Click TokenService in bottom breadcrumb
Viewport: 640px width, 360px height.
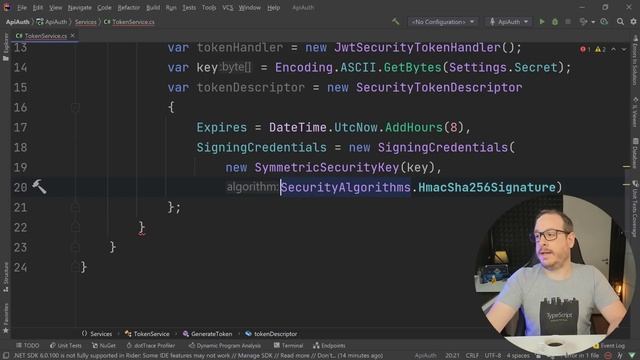tap(147, 333)
